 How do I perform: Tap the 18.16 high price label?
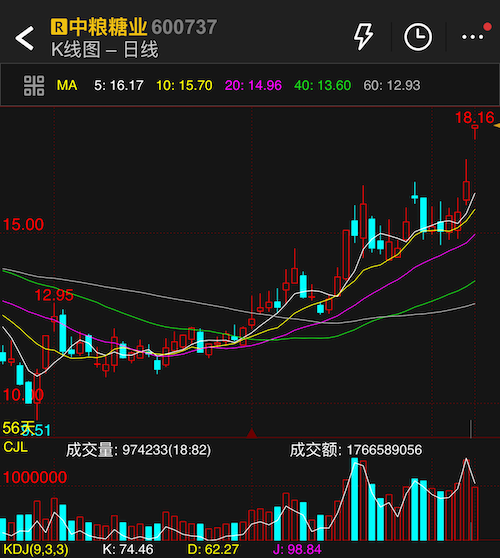click(x=475, y=117)
